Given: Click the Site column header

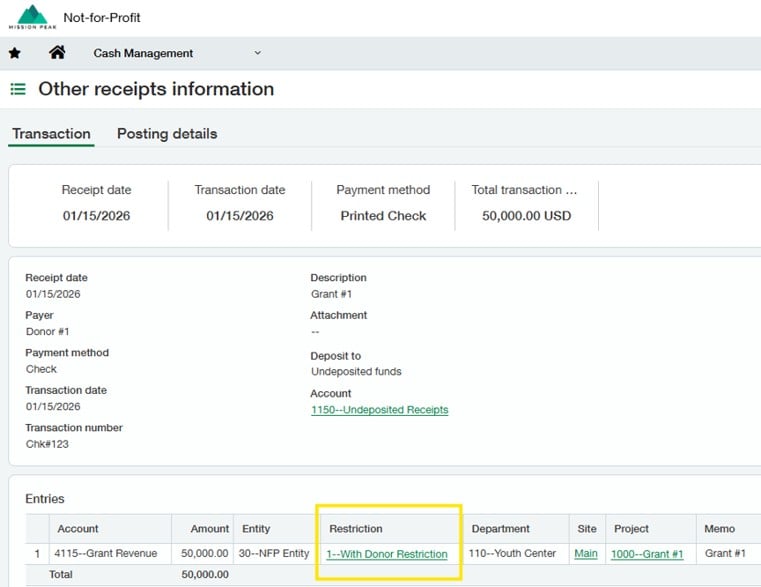Looking at the screenshot, I should 587,529.
